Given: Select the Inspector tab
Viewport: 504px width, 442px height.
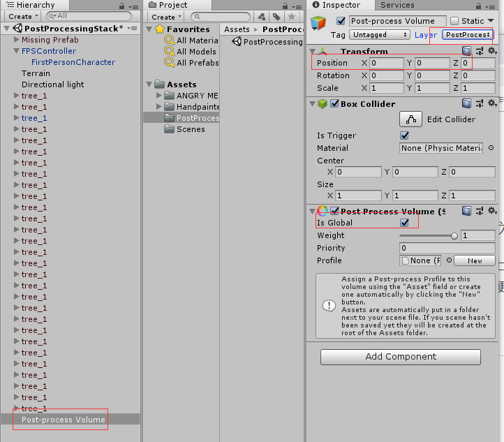Looking at the screenshot, I should 341,5.
